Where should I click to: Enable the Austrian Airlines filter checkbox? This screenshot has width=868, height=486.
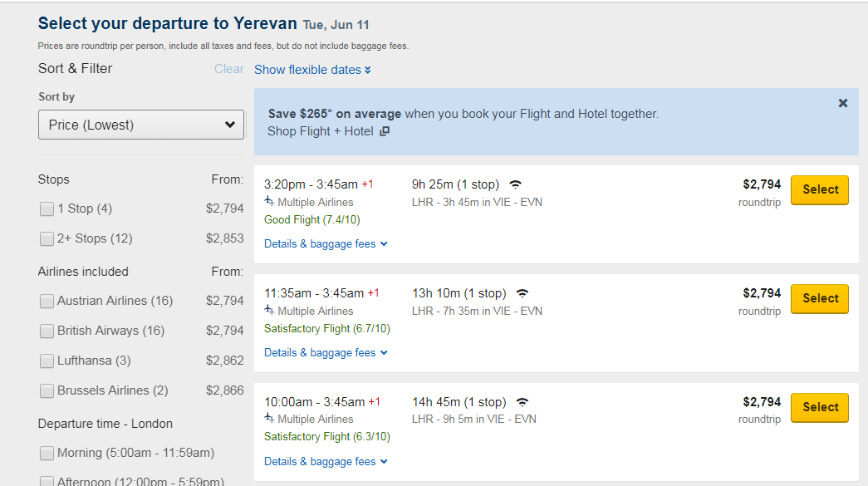47,301
